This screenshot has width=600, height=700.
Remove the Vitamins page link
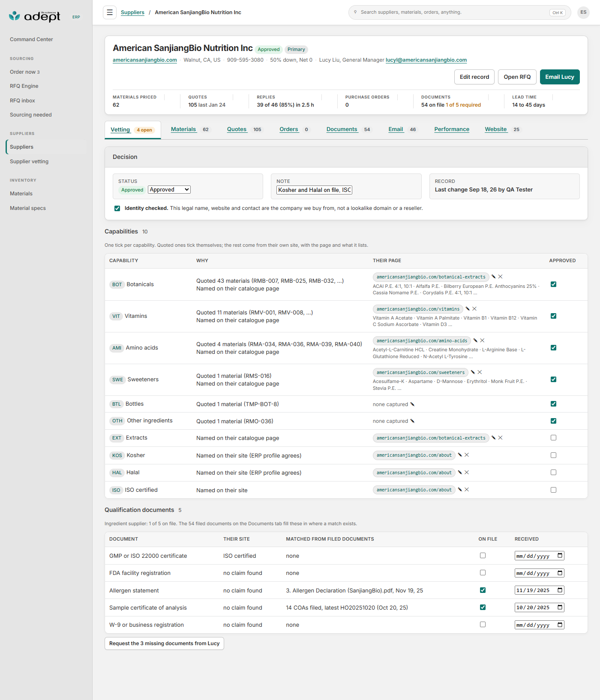474,309
